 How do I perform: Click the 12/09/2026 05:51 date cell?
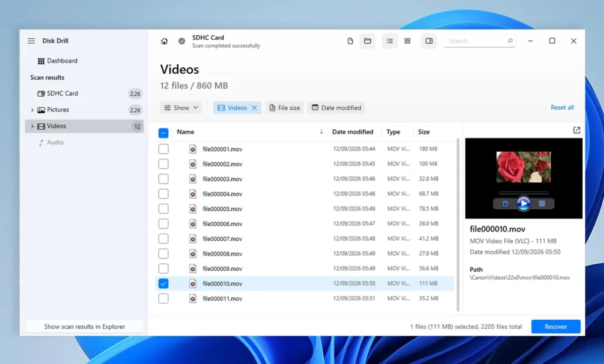pos(354,298)
